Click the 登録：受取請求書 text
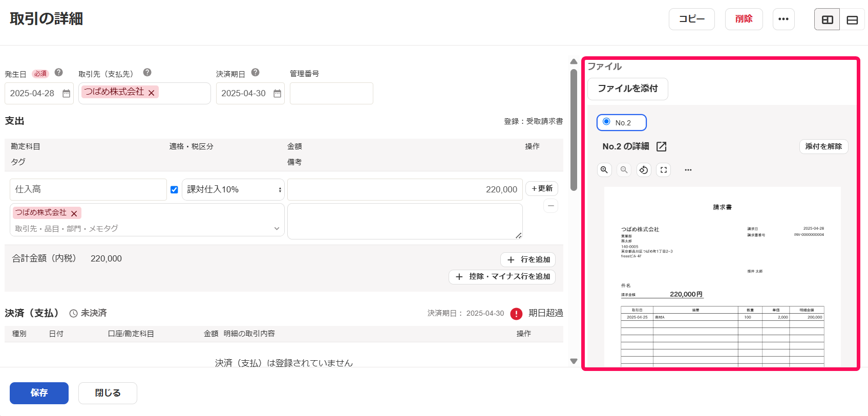The height and width of the screenshot is (416, 868). tap(533, 121)
